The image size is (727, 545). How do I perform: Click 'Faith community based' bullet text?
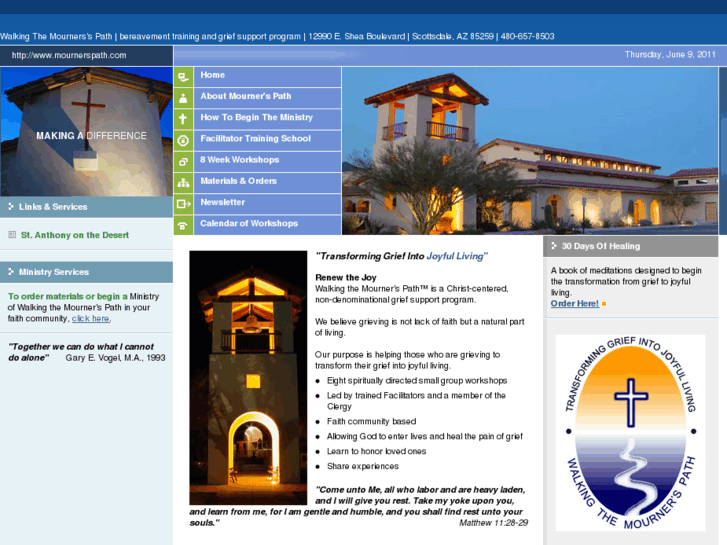pos(371,421)
